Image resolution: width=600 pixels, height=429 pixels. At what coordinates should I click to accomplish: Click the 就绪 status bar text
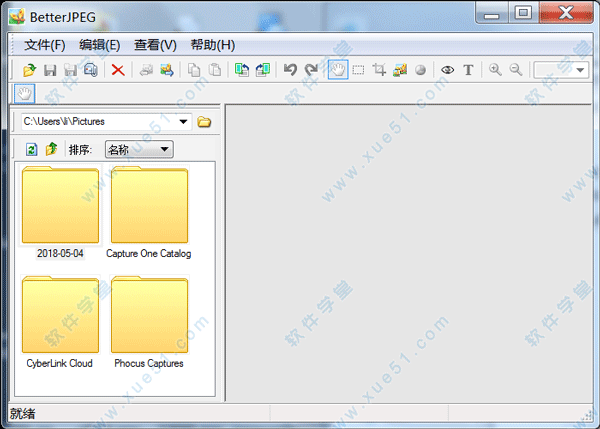[x=23, y=414]
